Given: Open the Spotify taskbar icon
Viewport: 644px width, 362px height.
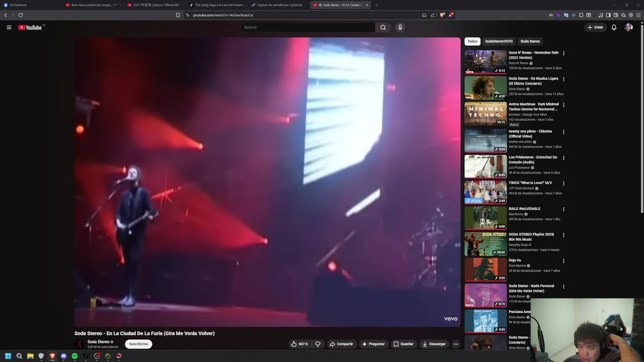Looking at the screenshot, I should pos(74,356).
